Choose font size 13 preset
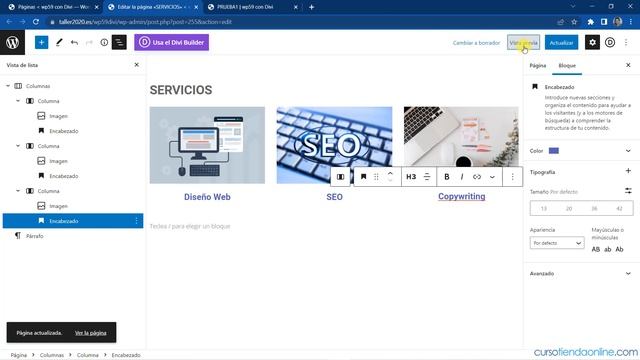Viewport: 640px width, 360px height. [544, 209]
